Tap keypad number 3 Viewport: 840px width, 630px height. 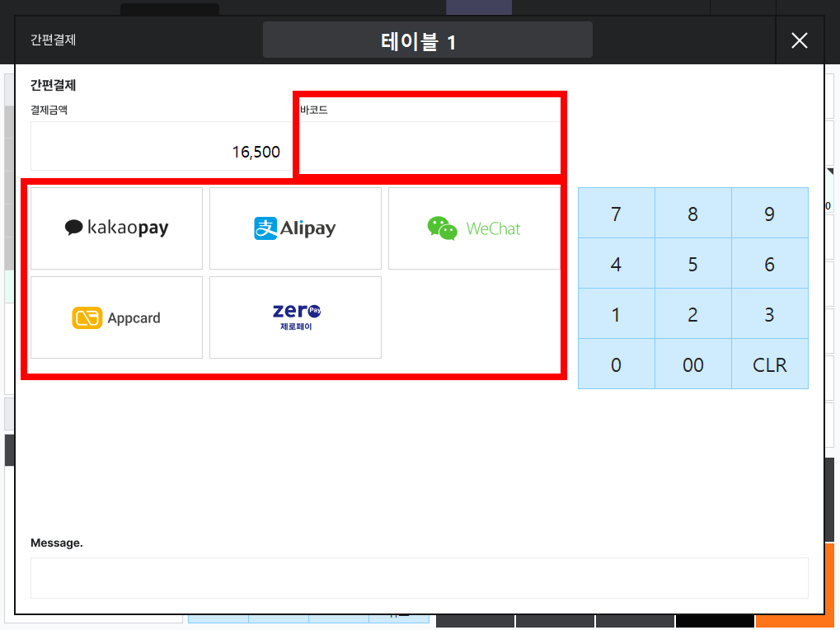pyautogui.click(x=770, y=314)
